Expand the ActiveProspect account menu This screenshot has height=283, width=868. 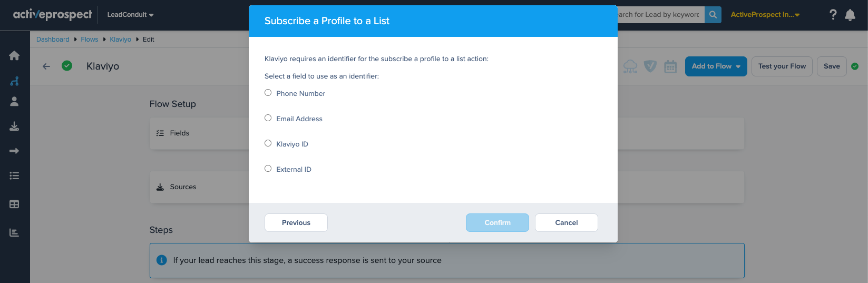pyautogui.click(x=765, y=15)
